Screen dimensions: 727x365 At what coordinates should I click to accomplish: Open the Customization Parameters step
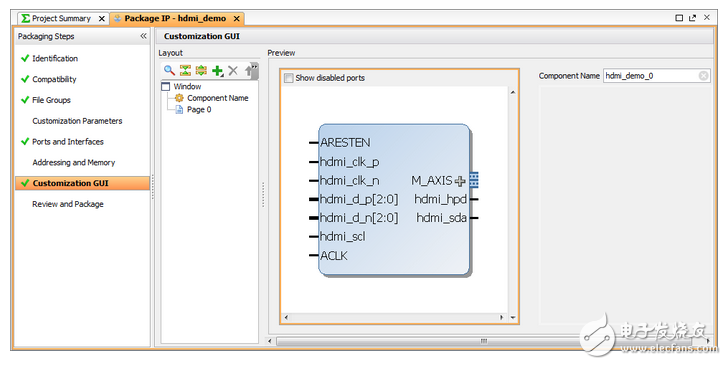tap(77, 121)
